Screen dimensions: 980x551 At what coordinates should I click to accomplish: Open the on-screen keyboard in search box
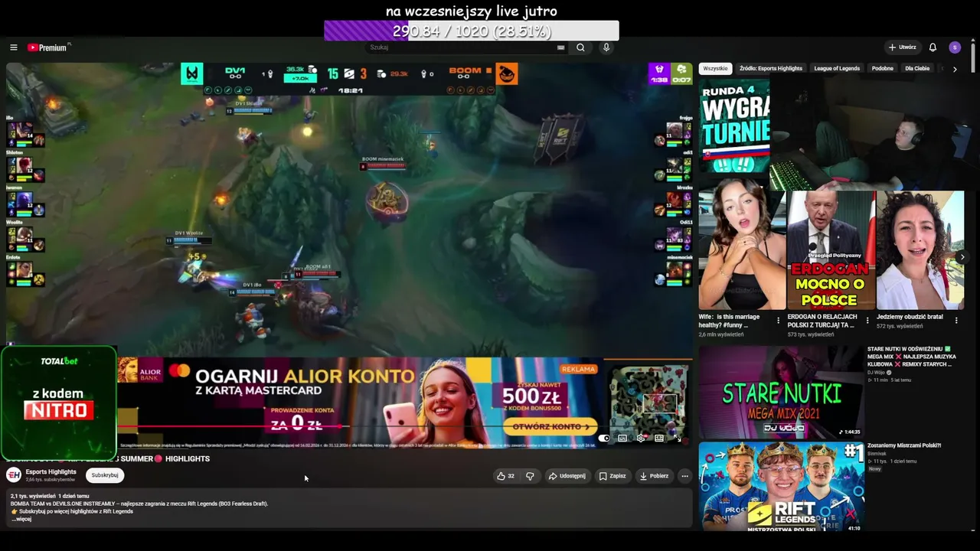pos(561,47)
